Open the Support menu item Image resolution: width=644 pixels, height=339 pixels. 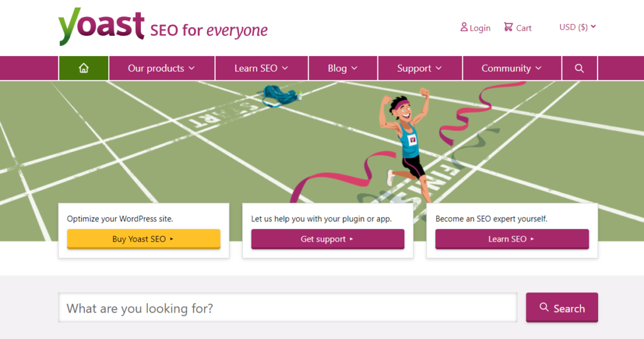(419, 69)
